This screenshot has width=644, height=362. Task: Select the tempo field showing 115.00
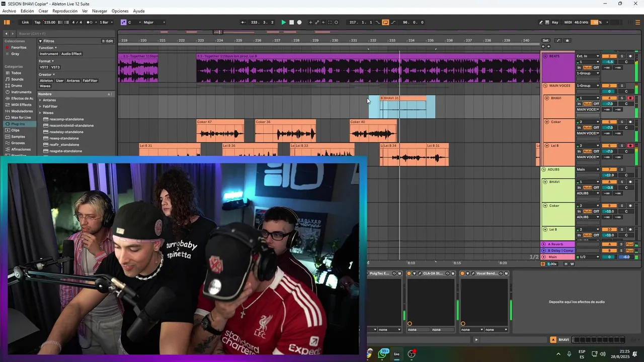50,22
